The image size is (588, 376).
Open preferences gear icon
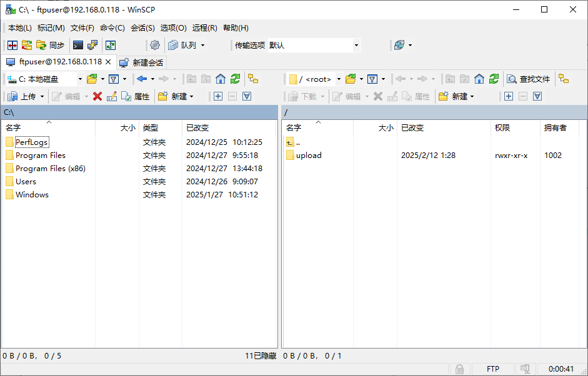pos(155,46)
